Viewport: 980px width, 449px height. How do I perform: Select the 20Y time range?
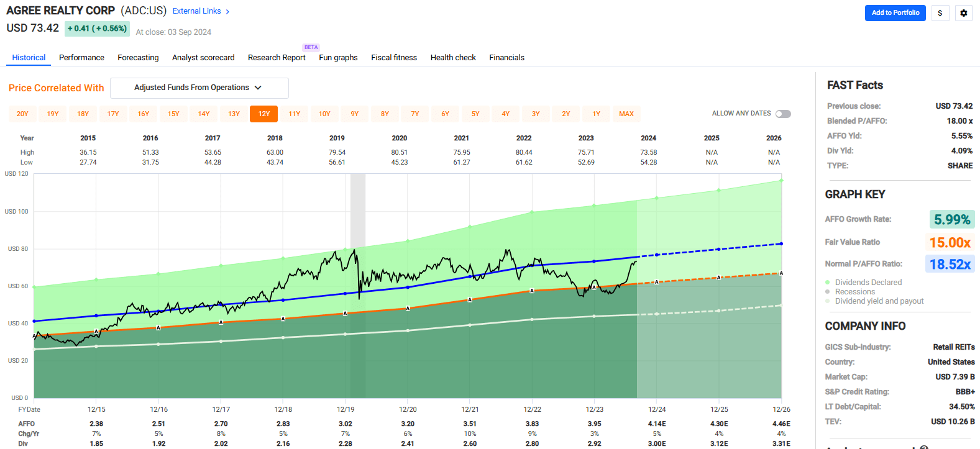click(22, 114)
